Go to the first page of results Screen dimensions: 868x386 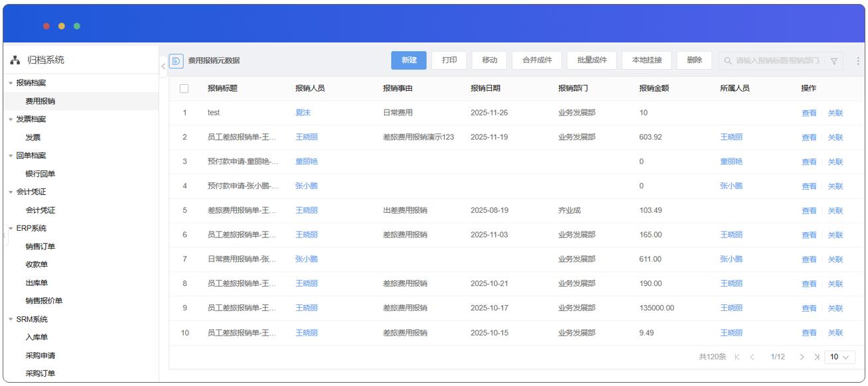(737, 357)
